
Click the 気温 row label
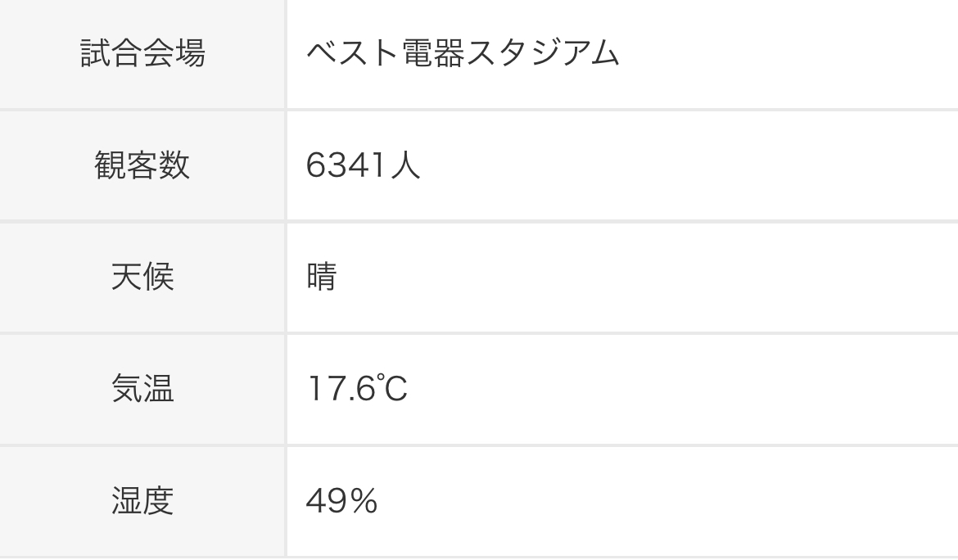pos(142,388)
